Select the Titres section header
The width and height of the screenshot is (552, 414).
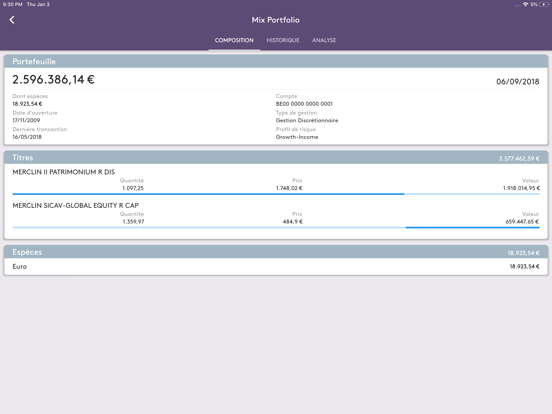(276, 157)
